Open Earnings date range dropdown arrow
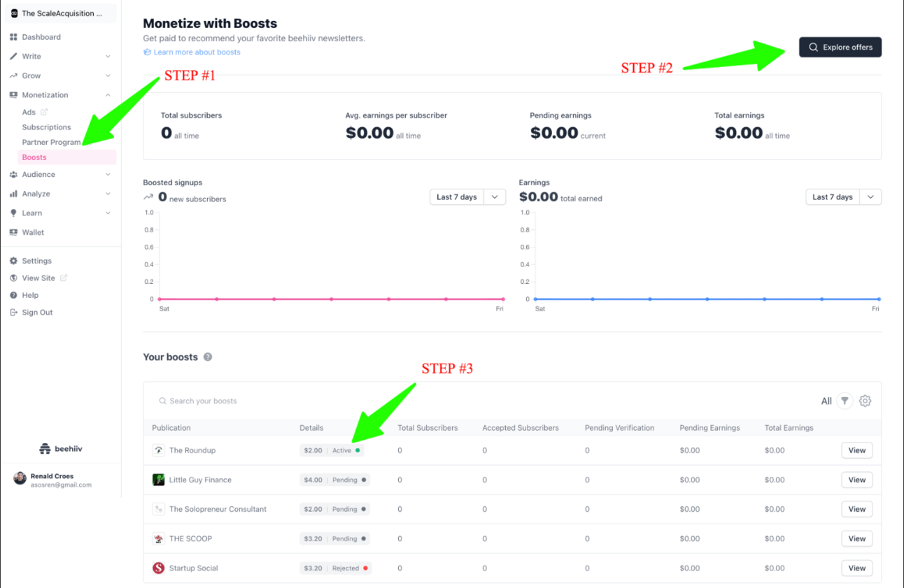This screenshot has width=904, height=588. [870, 197]
